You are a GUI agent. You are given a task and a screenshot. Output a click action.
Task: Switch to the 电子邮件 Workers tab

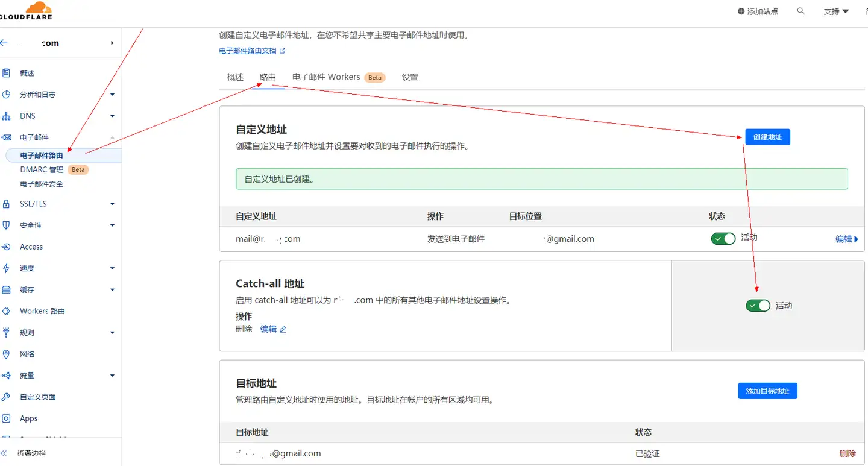tap(326, 77)
